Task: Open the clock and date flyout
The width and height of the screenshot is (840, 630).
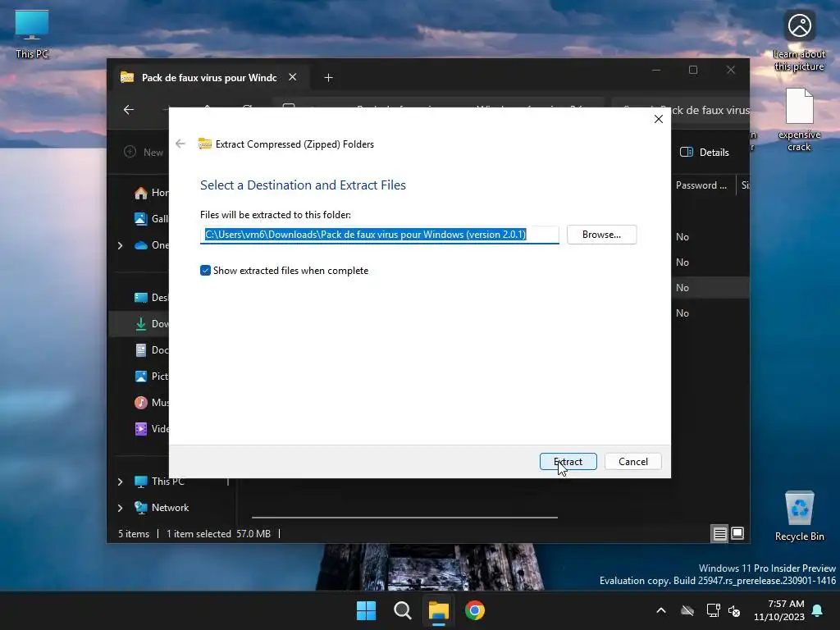Action: click(x=779, y=610)
